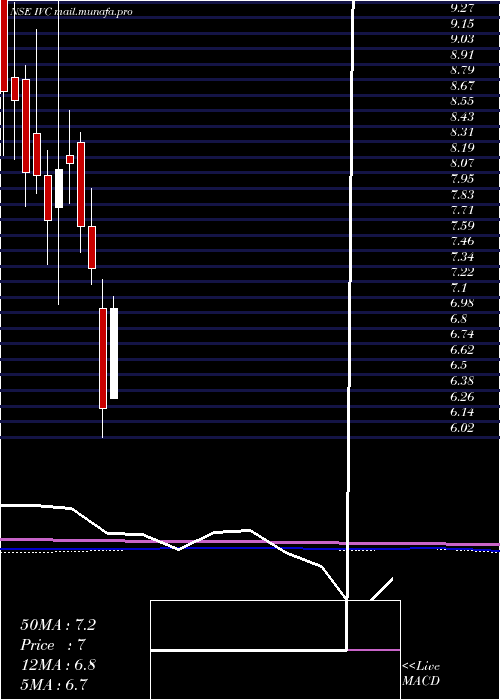Click the 8.07 price axis label
The height and width of the screenshot is (700, 500).
pyautogui.click(x=462, y=163)
